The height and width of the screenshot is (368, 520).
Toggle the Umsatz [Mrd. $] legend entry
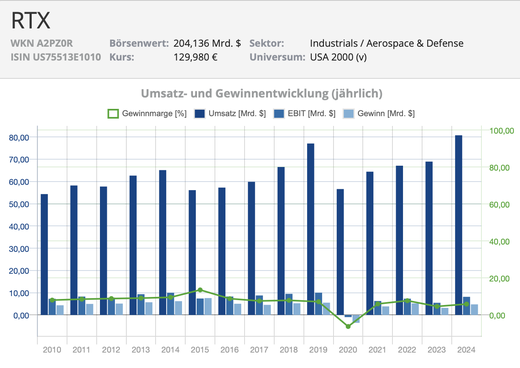coord(230,114)
